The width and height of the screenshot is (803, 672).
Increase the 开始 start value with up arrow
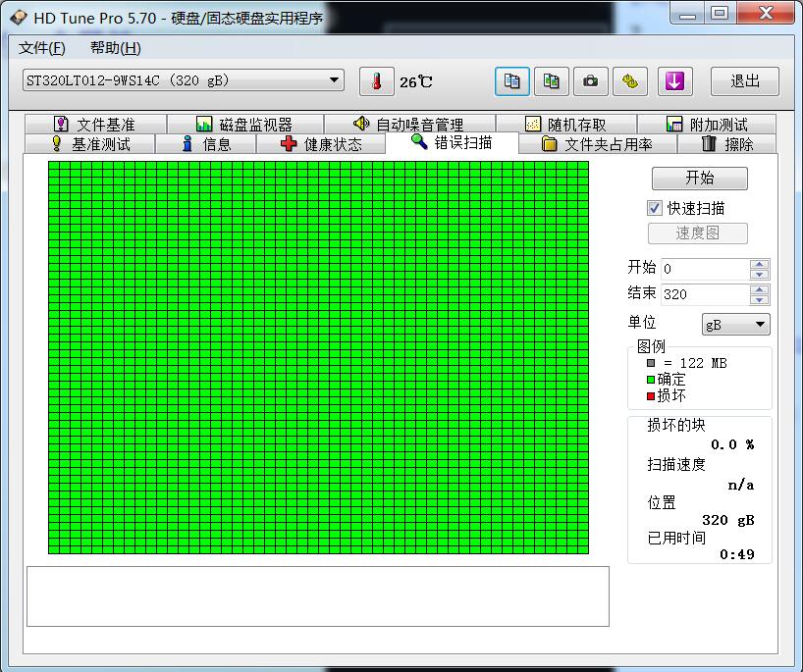point(759,264)
